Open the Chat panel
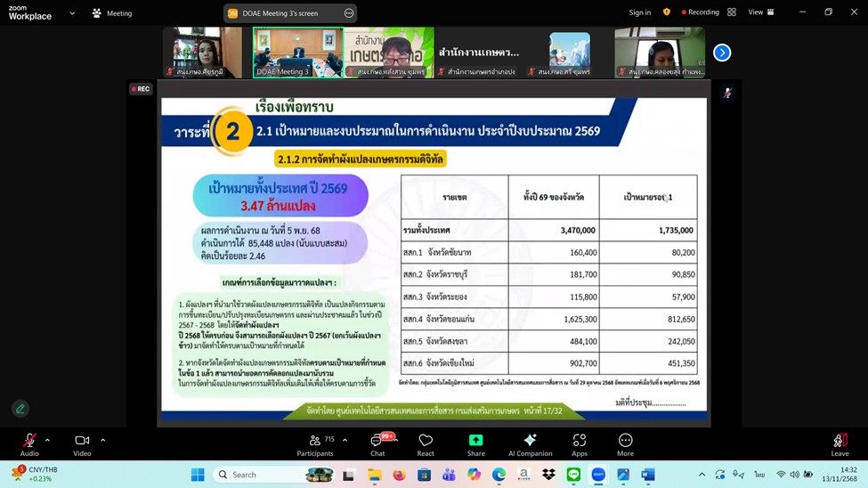 (x=377, y=442)
